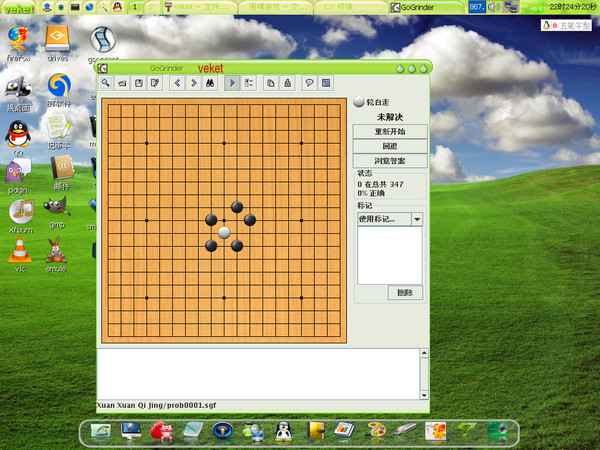This screenshot has width=600, height=450.
Task: Open the gimp desktop icon
Action: pyautogui.click(x=57, y=207)
